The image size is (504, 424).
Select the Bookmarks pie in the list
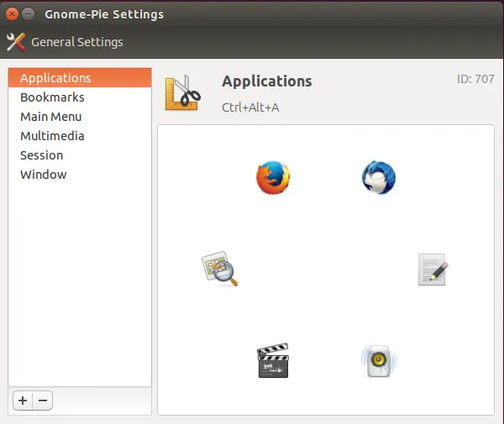pyautogui.click(x=52, y=97)
